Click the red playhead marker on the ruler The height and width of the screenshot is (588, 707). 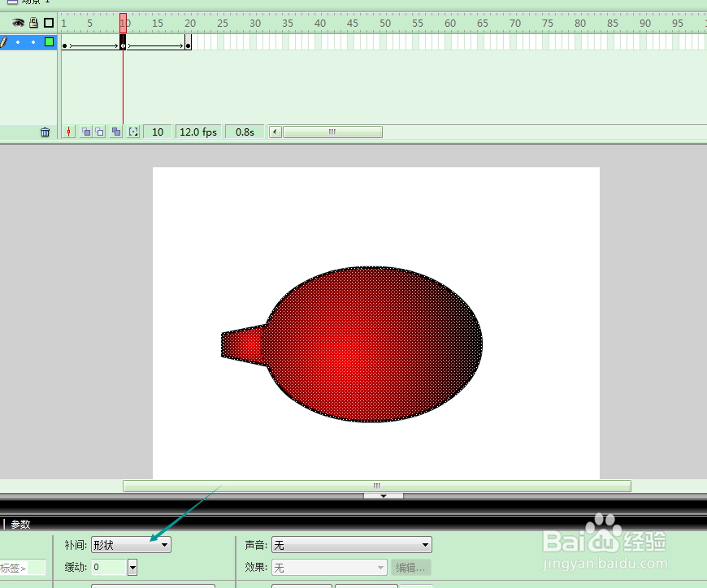coord(123,23)
